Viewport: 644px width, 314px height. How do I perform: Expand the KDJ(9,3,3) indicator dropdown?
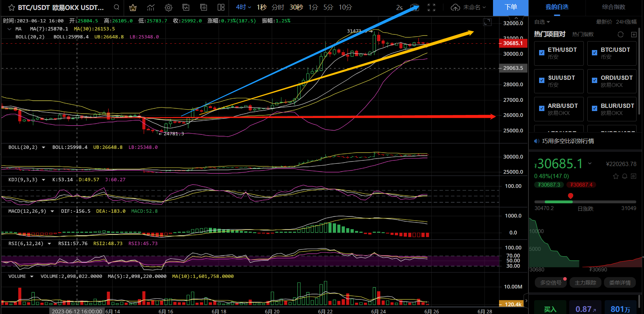44,180
